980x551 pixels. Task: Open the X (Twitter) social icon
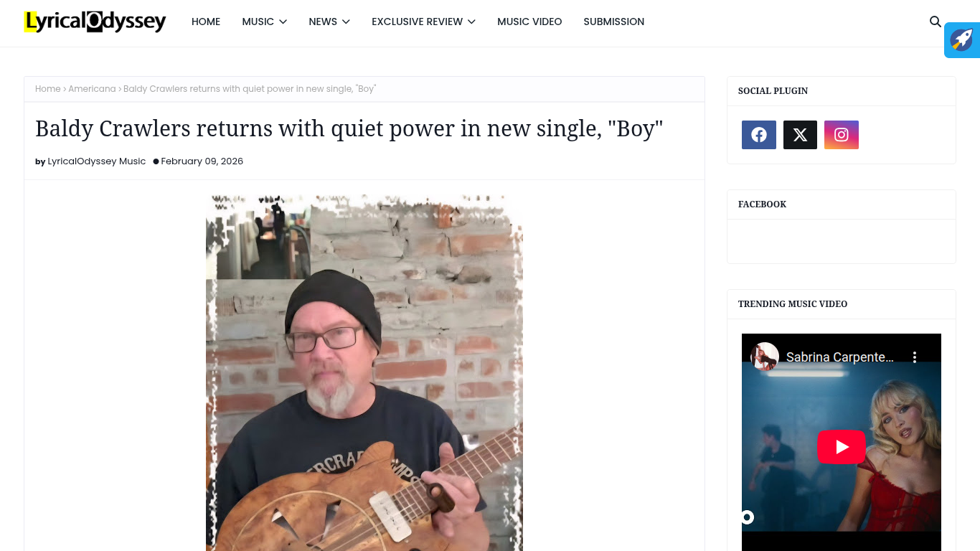tap(800, 135)
